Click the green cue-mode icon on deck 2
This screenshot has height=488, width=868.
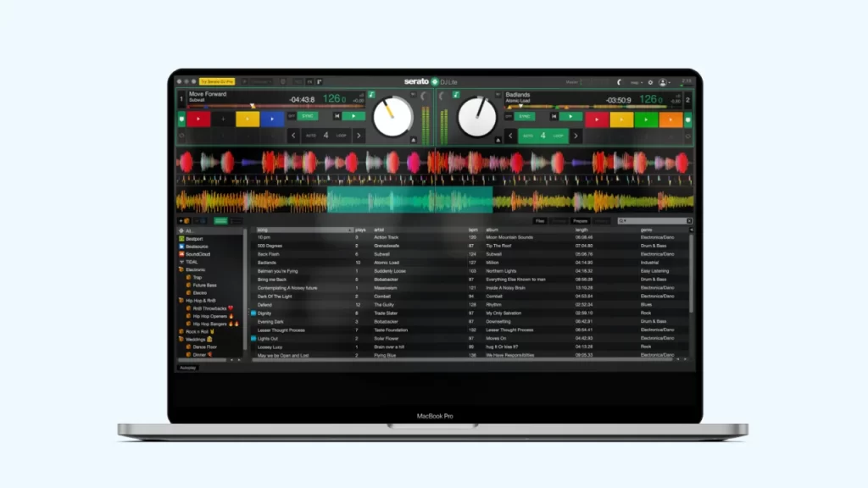coord(688,119)
